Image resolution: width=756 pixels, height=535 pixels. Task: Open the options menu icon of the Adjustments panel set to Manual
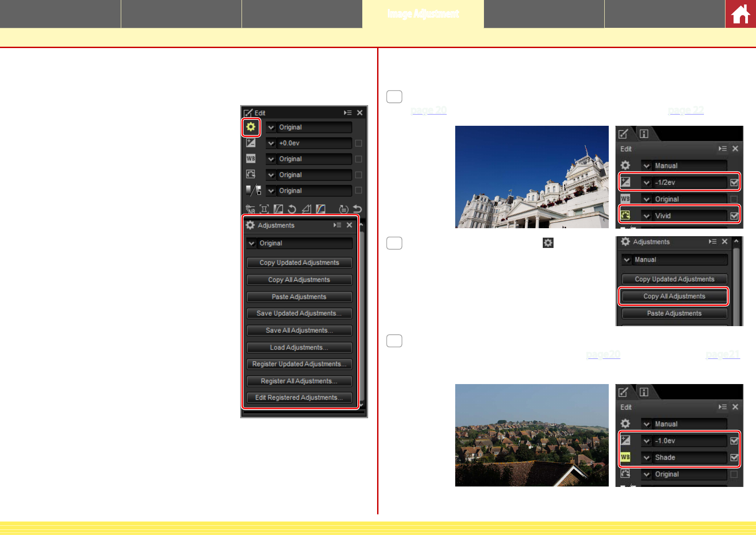tap(712, 242)
